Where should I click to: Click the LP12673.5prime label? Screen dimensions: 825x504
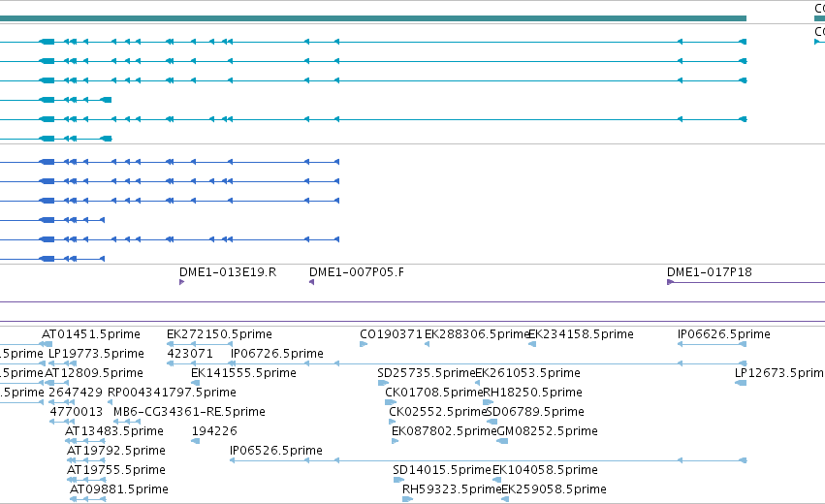[x=779, y=373]
